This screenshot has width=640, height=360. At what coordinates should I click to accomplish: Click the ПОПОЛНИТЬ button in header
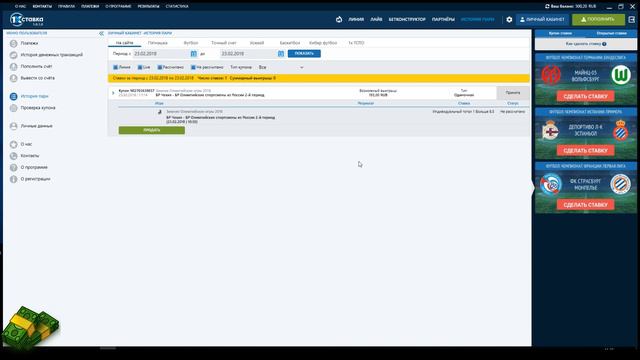pyautogui.click(x=598, y=19)
